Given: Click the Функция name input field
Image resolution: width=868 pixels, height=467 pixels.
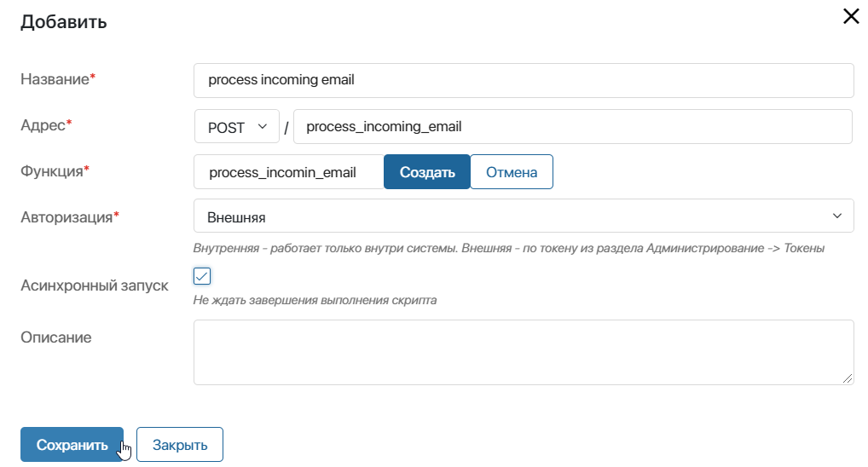Looking at the screenshot, I should (288, 172).
